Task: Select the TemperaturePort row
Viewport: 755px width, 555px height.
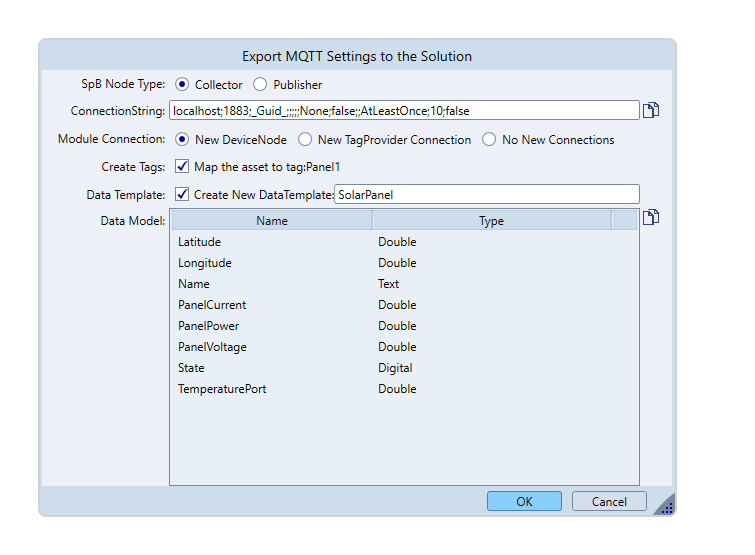Action: click(x=404, y=389)
